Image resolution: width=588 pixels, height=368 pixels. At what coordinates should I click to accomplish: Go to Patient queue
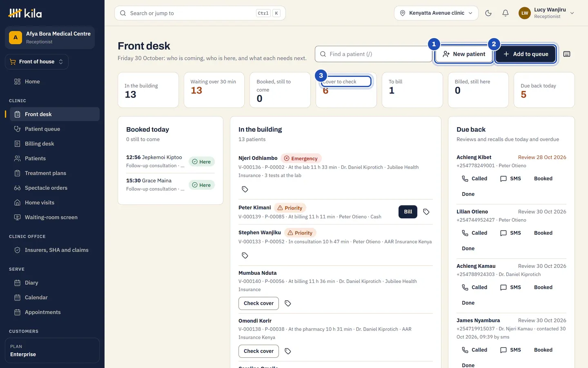(x=55, y=129)
